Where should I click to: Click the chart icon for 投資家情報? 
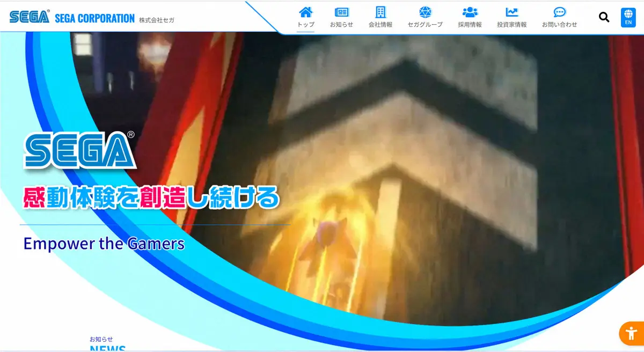pyautogui.click(x=511, y=12)
